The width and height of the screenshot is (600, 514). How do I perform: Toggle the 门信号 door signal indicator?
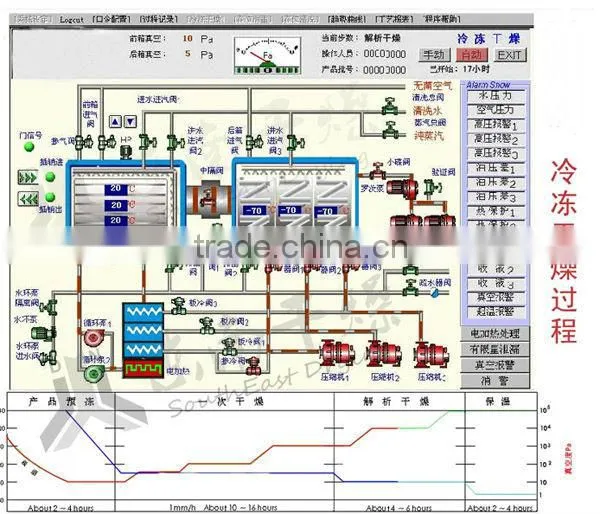(x=29, y=147)
